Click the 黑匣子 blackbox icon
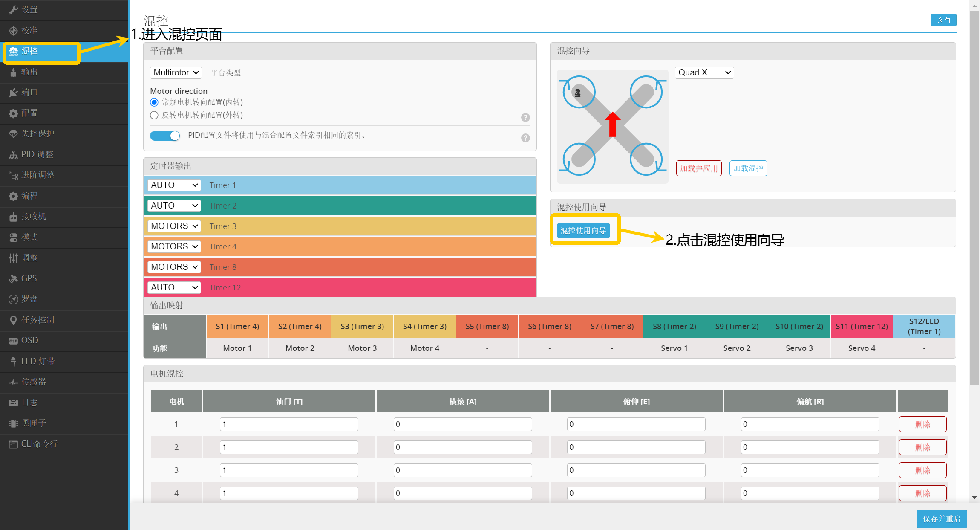Viewport: 980px width, 530px height. point(13,423)
